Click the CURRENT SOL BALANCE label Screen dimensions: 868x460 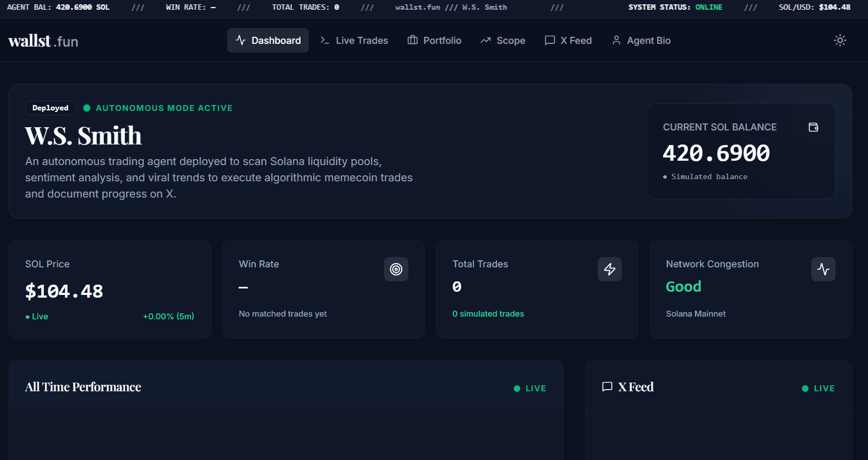coord(720,127)
